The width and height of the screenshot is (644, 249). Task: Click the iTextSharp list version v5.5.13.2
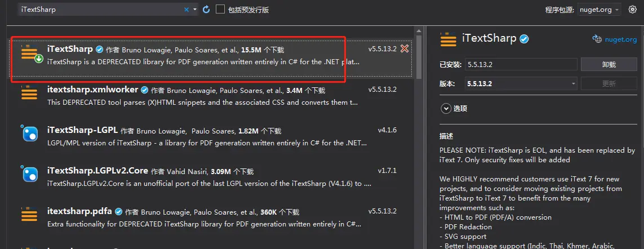(x=382, y=49)
